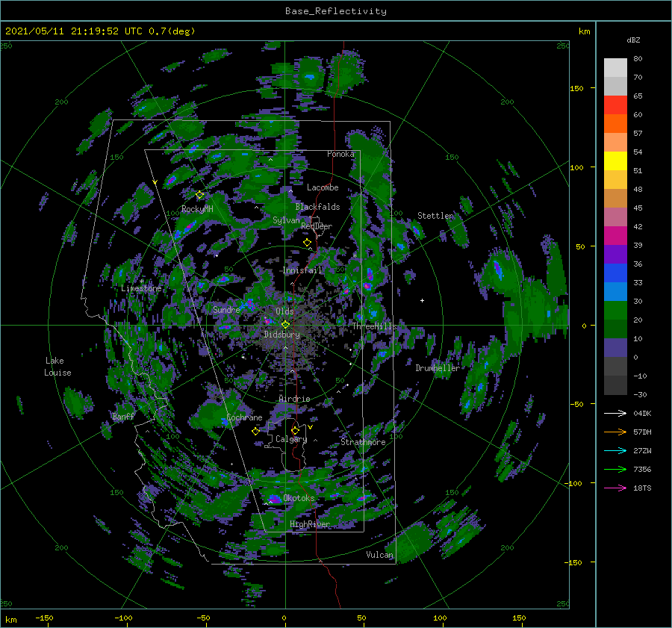Click the Blackfalds label

[317, 207]
